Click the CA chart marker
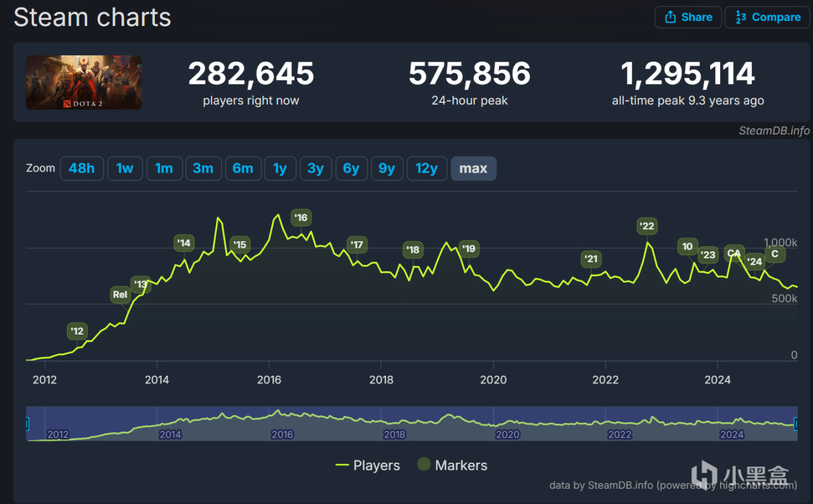Viewport: 813px width, 504px height. coord(734,253)
